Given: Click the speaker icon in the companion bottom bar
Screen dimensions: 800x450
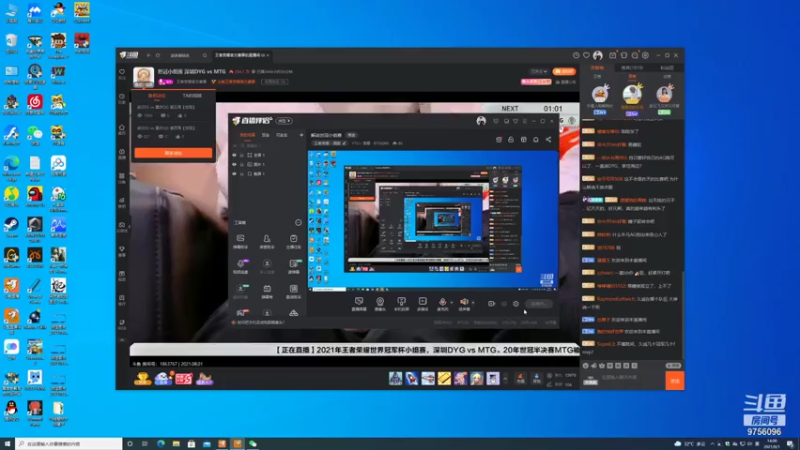Looking at the screenshot, I should 464,302.
